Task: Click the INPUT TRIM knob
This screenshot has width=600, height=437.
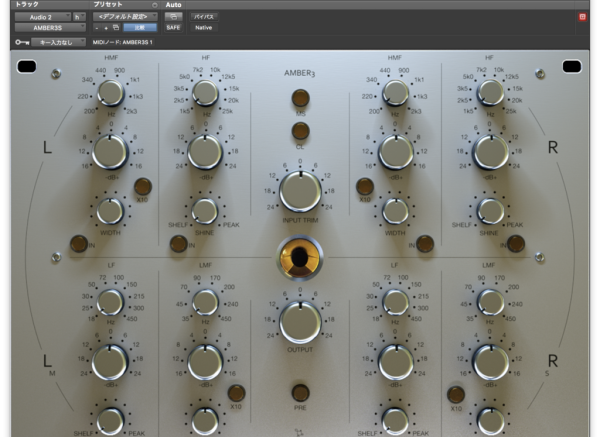Action: coord(300,191)
